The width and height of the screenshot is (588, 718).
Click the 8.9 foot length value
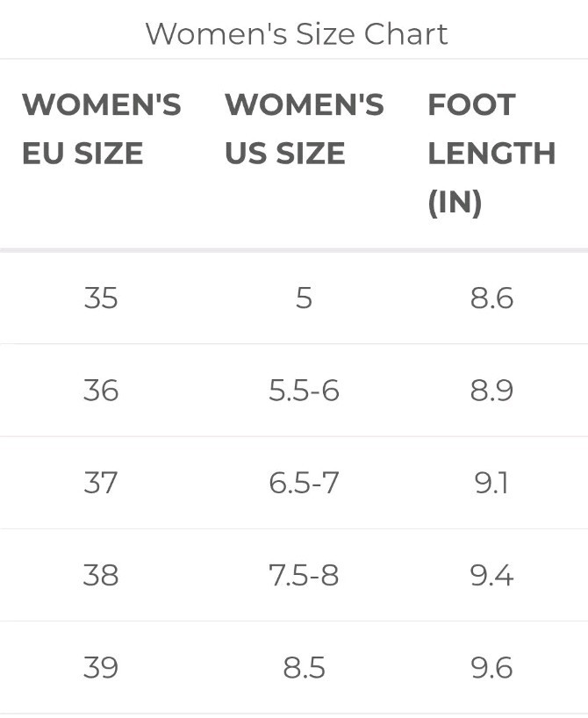491,391
